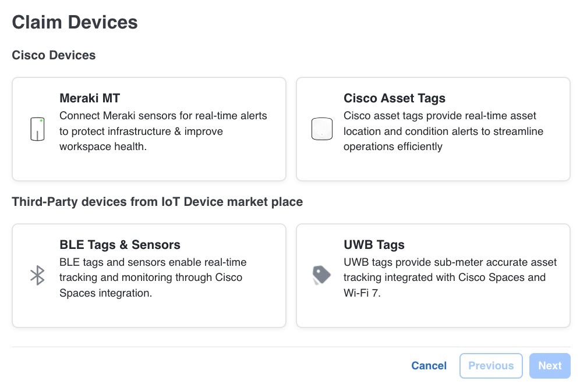The image size is (580, 392).
Task: Click the Cisco Asset Tags device icon
Action: click(322, 129)
